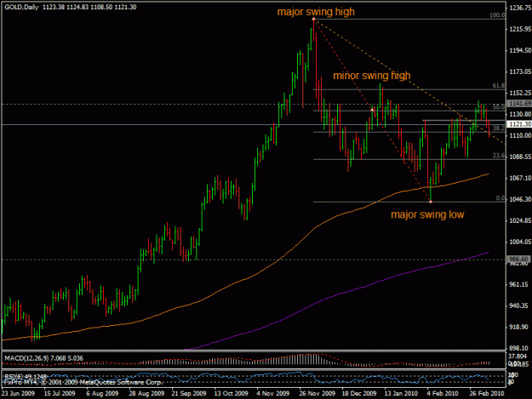This screenshot has height=399, width=532.
Task: Click the 50.0 Fibonacci level label
Action: 499,107
